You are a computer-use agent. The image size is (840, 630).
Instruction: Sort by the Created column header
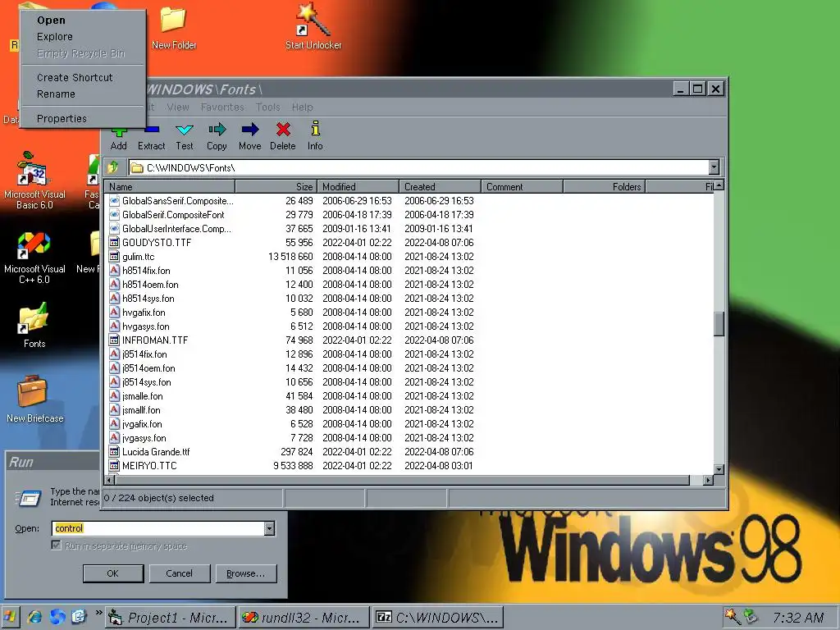[440, 186]
